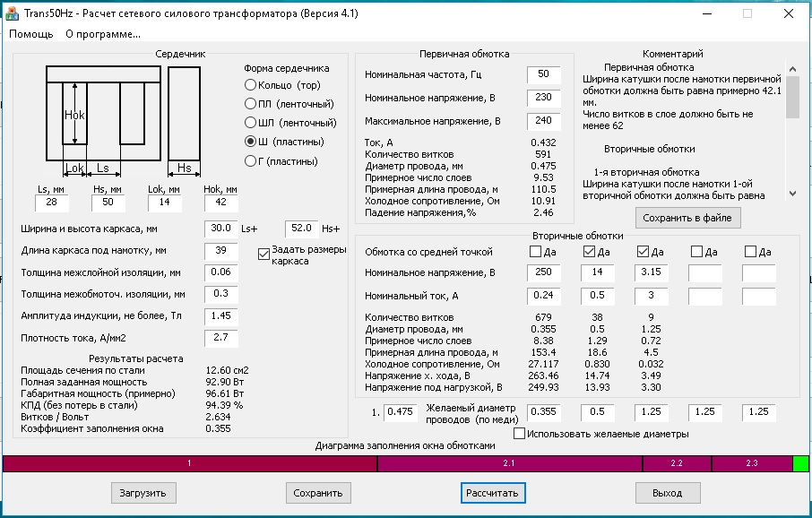Image resolution: width=812 pixels, height=518 pixels.
Task: Click the Ls, мм field with 28
Action: click(52, 203)
